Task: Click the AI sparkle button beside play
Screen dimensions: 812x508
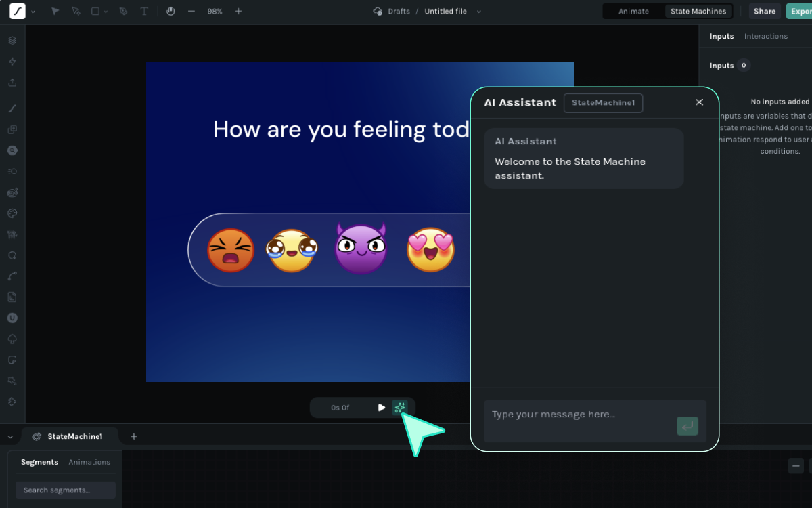Action: pyautogui.click(x=400, y=407)
